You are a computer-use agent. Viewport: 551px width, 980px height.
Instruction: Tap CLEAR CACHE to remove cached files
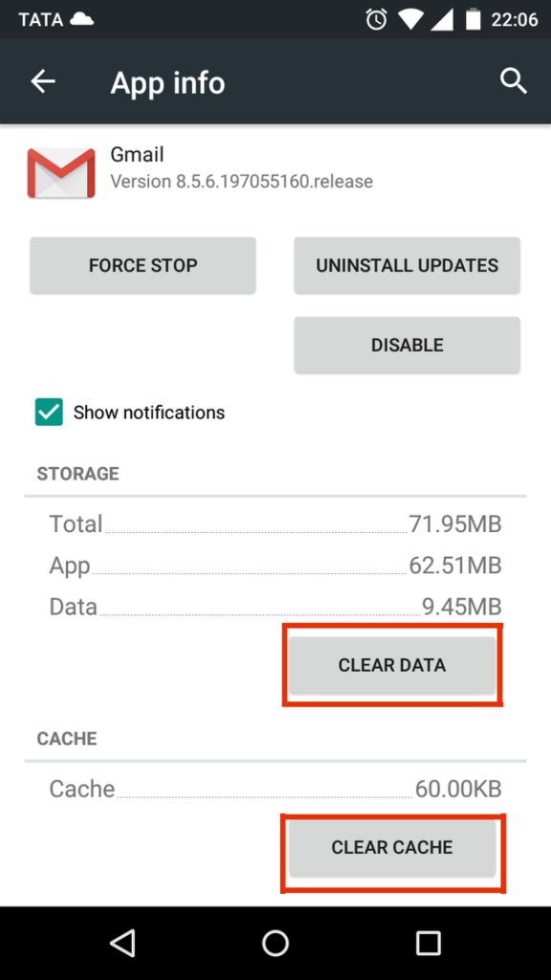point(393,847)
